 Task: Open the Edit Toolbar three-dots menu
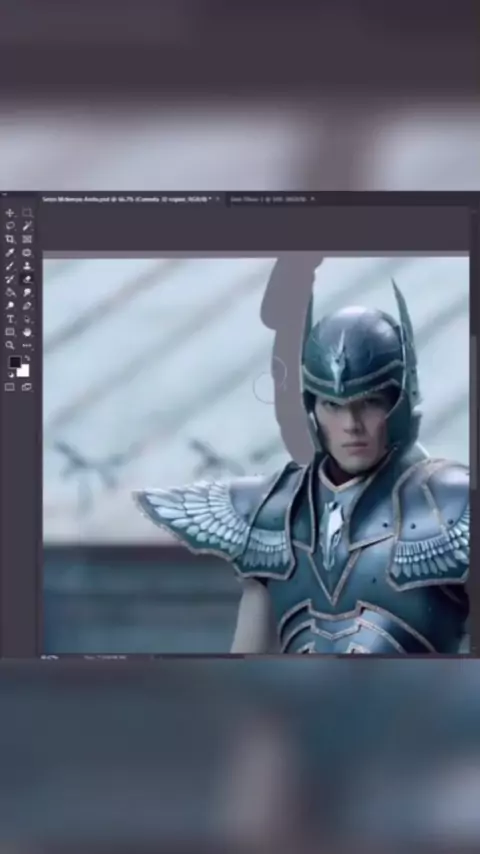point(27,345)
